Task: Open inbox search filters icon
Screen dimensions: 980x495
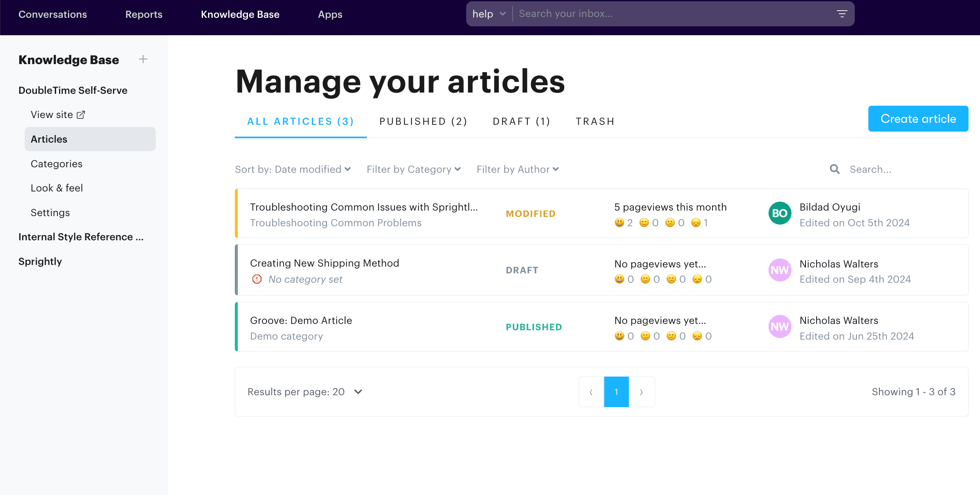Action: pos(842,14)
